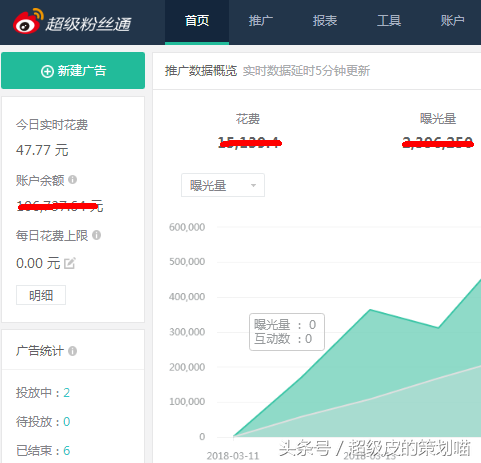Open the 首页 tab
481x463 pixels.
(x=197, y=21)
